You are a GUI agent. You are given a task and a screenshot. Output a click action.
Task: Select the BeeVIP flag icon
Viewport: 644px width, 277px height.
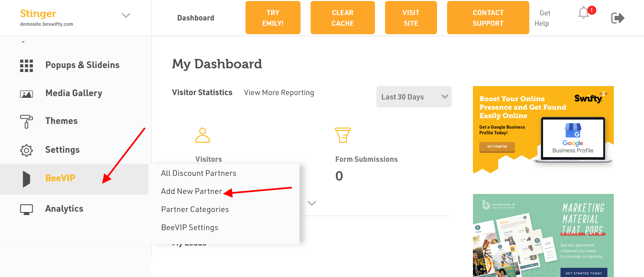(26, 179)
